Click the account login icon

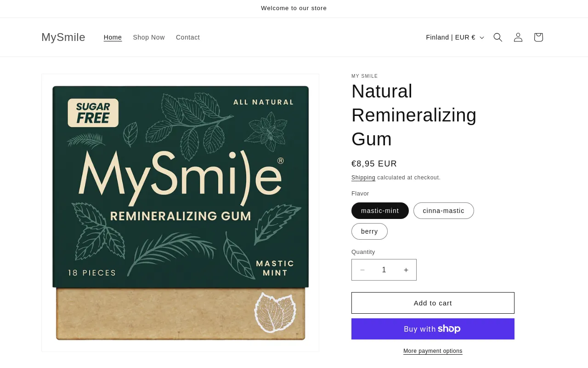518,37
